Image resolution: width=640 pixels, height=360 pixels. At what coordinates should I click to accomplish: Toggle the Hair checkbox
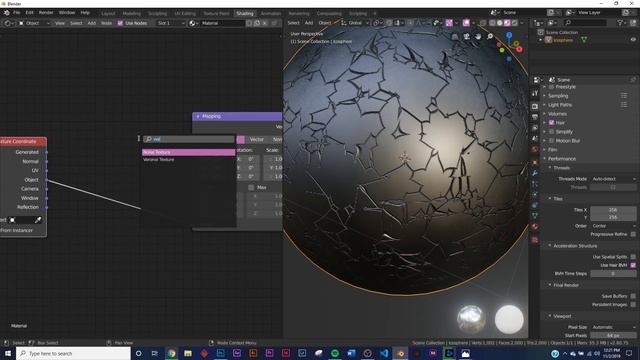point(551,122)
